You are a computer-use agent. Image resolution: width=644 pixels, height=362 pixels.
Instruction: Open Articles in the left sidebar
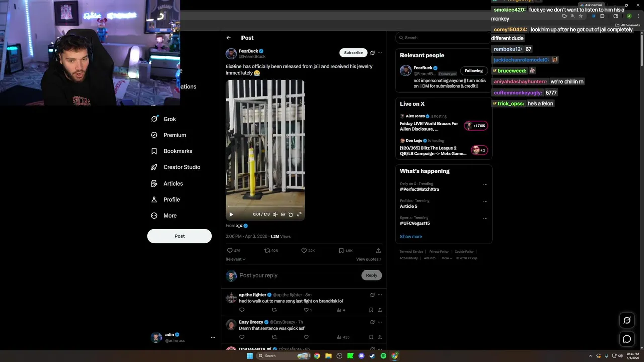167,184
